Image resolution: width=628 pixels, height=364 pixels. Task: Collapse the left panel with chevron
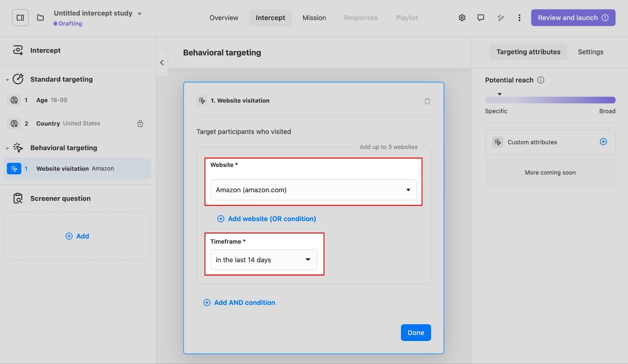[162, 63]
